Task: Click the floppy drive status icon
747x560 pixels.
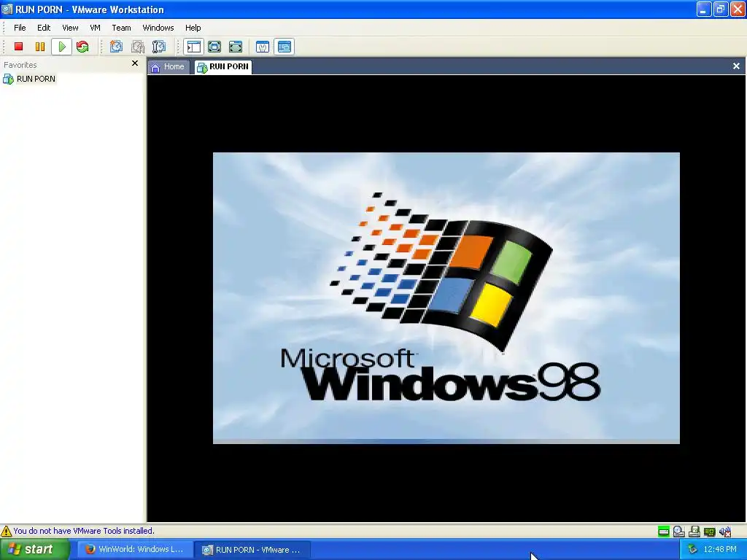Action: pyautogui.click(x=694, y=532)
